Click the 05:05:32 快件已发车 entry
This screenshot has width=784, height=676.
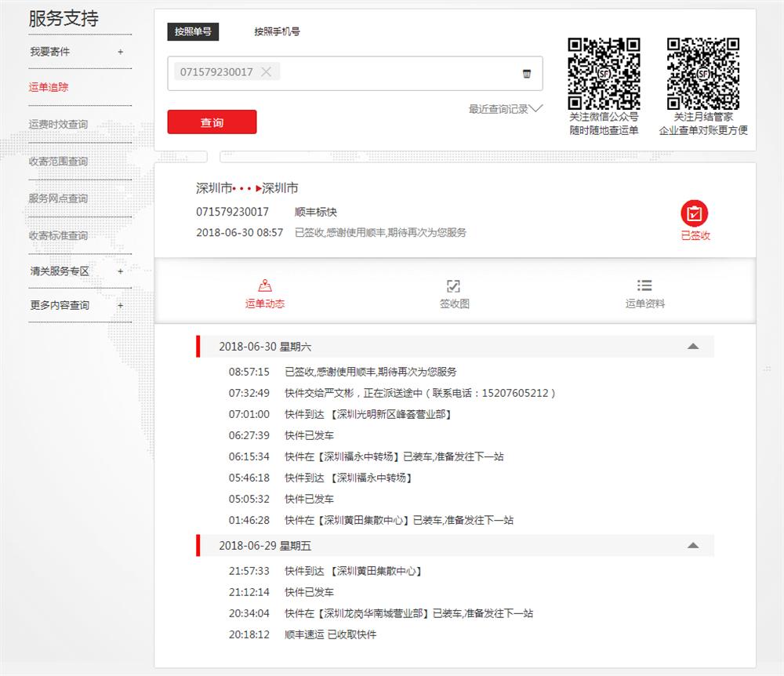(281, 499)
